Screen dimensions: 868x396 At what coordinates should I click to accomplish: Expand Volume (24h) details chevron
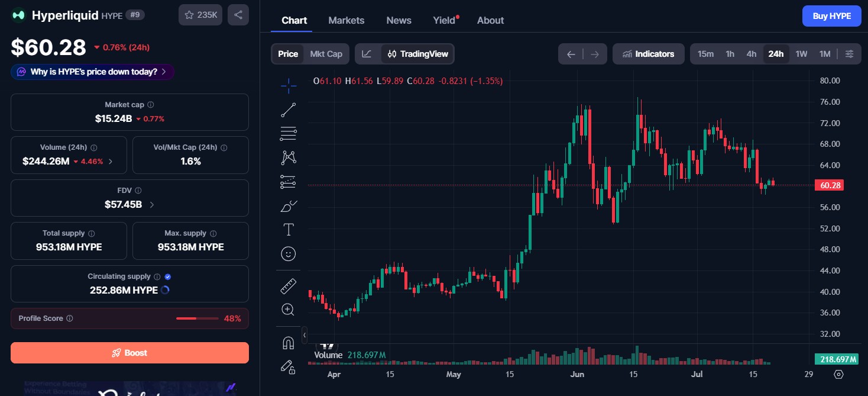click(110, 161)
